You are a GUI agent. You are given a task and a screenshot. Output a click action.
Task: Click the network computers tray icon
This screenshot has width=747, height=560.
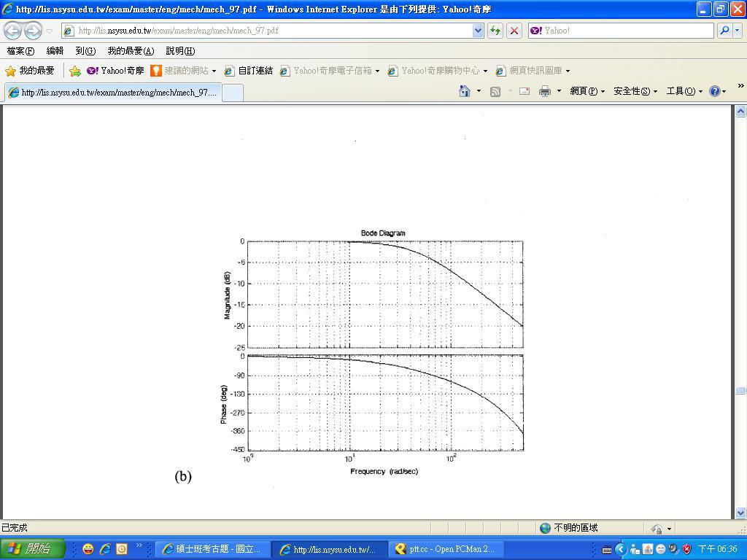pos(635,550)
